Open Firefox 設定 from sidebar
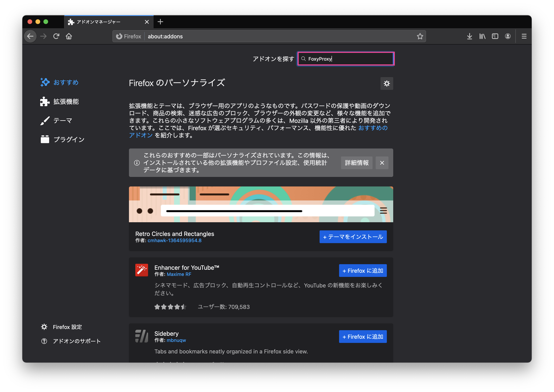Image resolution: width=554 pixels, height=392 pixels. 62,327
